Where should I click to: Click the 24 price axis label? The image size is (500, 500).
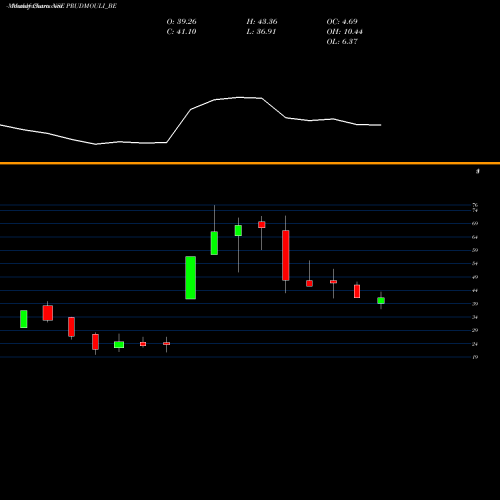(475, 344)
